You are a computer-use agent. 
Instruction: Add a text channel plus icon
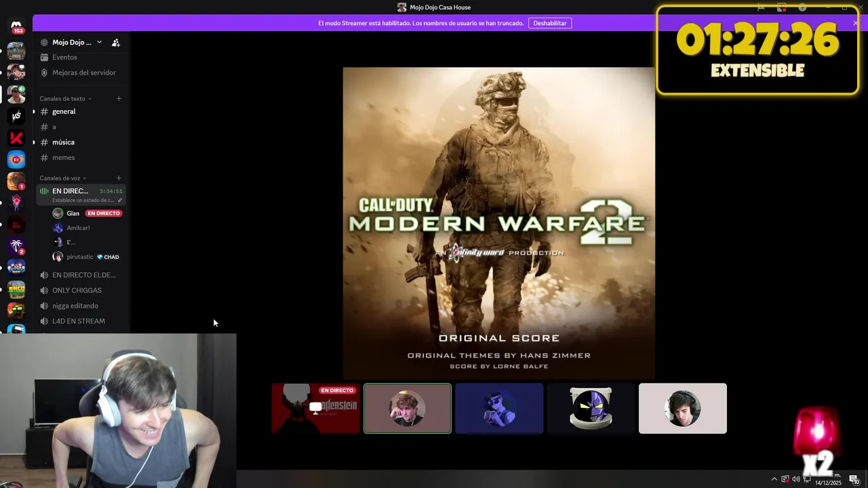tap(119, 98)
